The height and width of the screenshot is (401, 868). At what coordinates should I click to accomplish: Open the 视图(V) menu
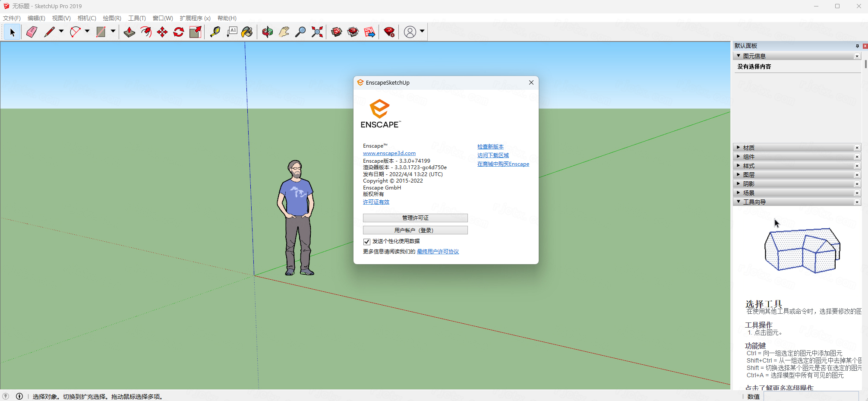click(x=61, y=18)
